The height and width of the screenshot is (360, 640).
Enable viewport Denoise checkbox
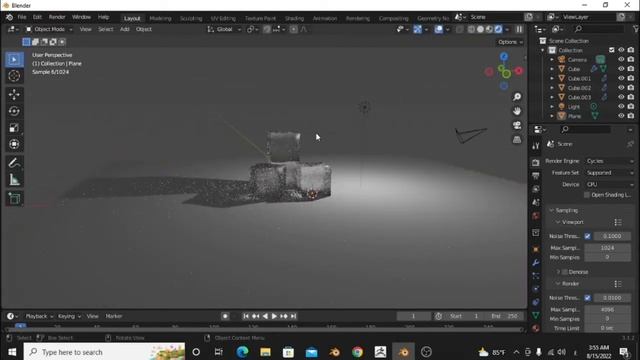pyautogui.click(x=565, y=272)
